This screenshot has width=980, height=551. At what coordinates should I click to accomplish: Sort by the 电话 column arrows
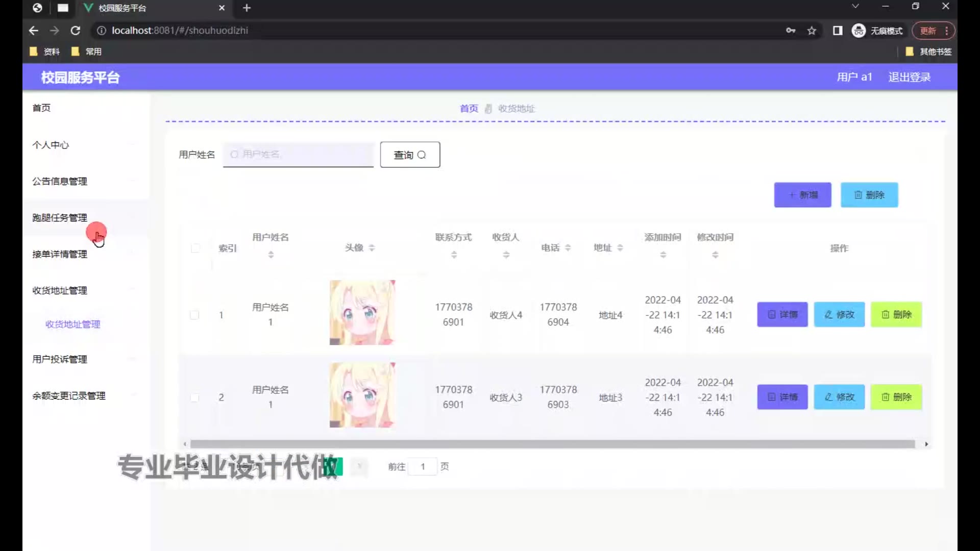pos(568,248)
